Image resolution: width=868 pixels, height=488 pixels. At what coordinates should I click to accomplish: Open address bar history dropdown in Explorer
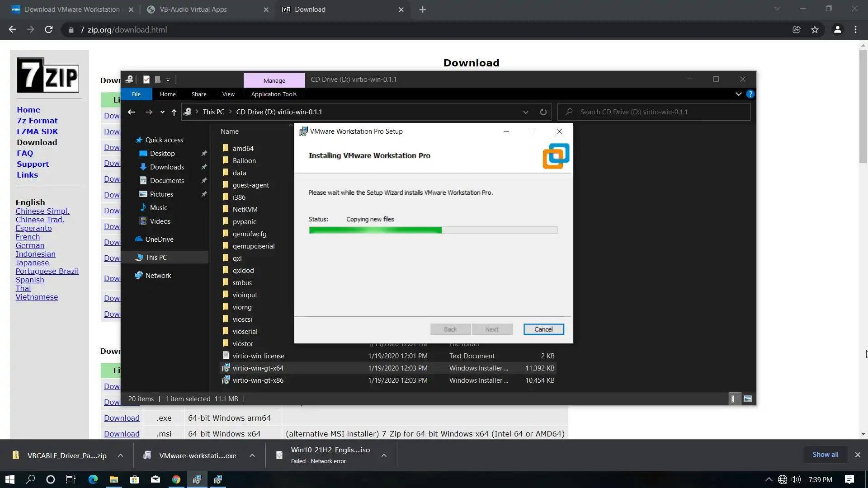(x=525, y=112)
